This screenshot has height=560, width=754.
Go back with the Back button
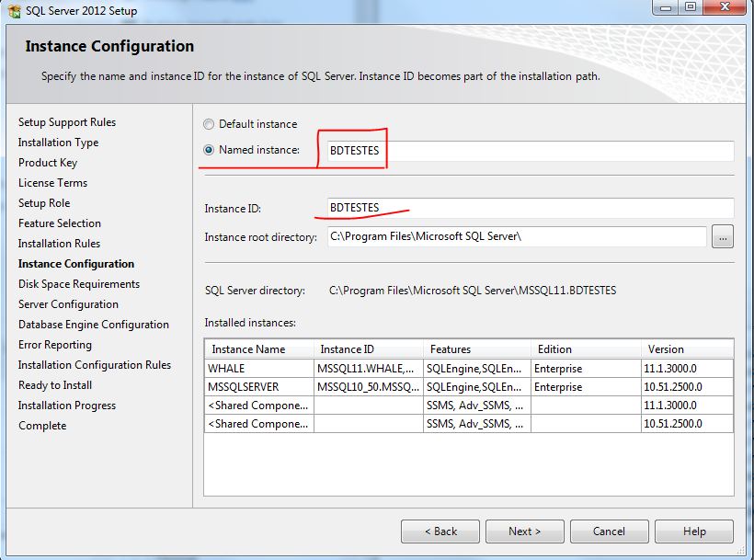tap(440, 531)
